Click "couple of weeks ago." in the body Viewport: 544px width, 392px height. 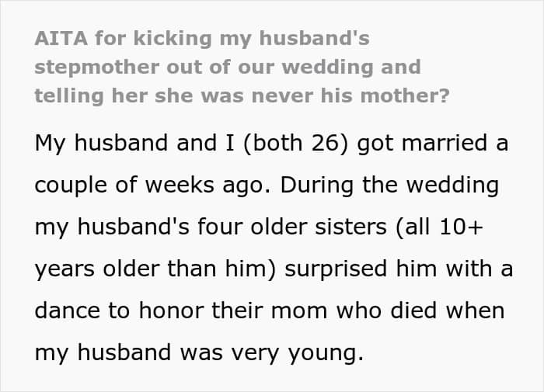[152, 186]
